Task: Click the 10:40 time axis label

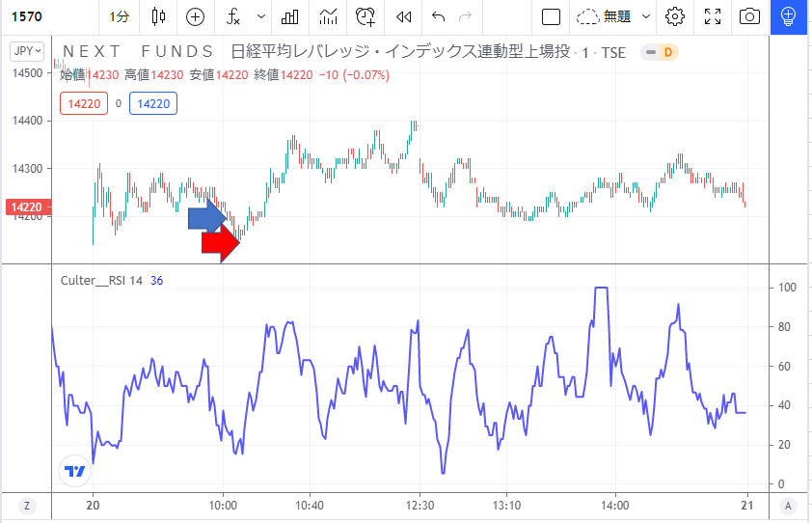Action: [310, 506]
